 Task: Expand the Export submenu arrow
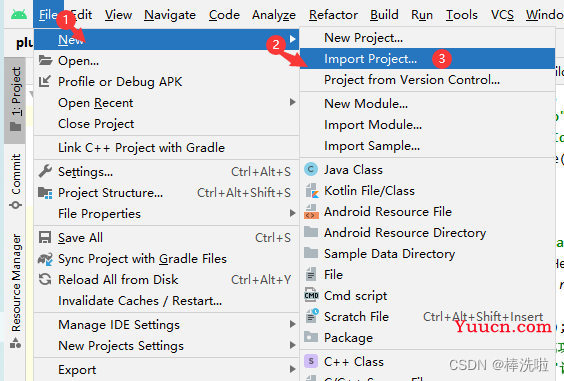[x=292, y=369]
